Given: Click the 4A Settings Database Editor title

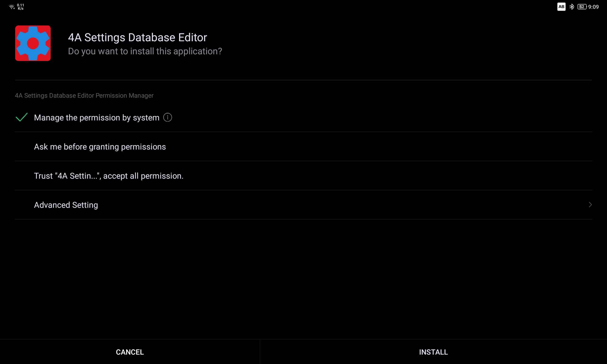Looking at the screenshot, I should click(137, 38).
